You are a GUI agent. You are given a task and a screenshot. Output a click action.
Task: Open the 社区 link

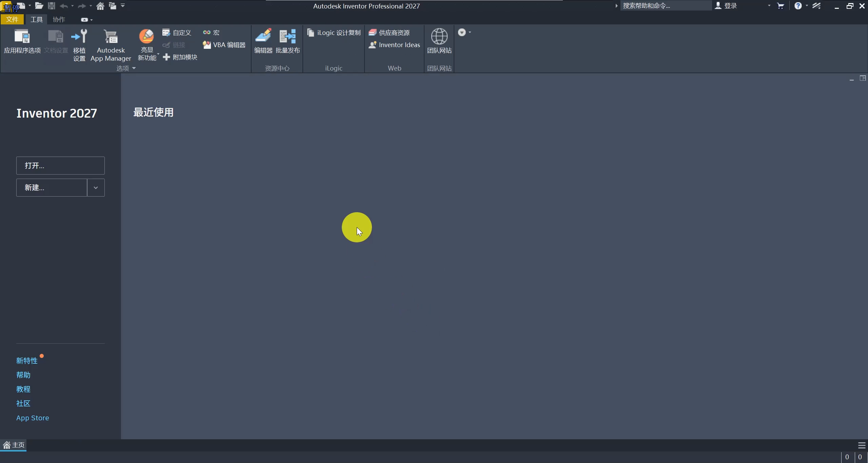click(23, 403)
